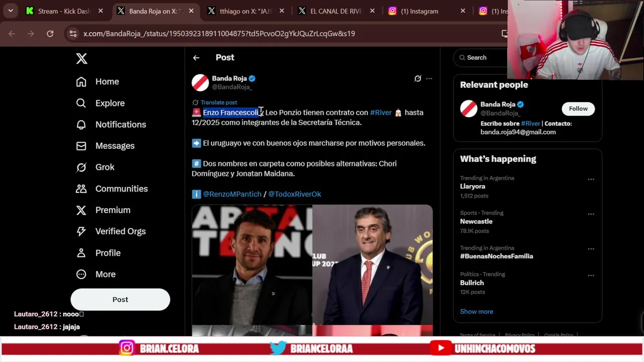Click Show more under What's happening
This screenshot has height=362, width=644.
click(x=476, y=312)
